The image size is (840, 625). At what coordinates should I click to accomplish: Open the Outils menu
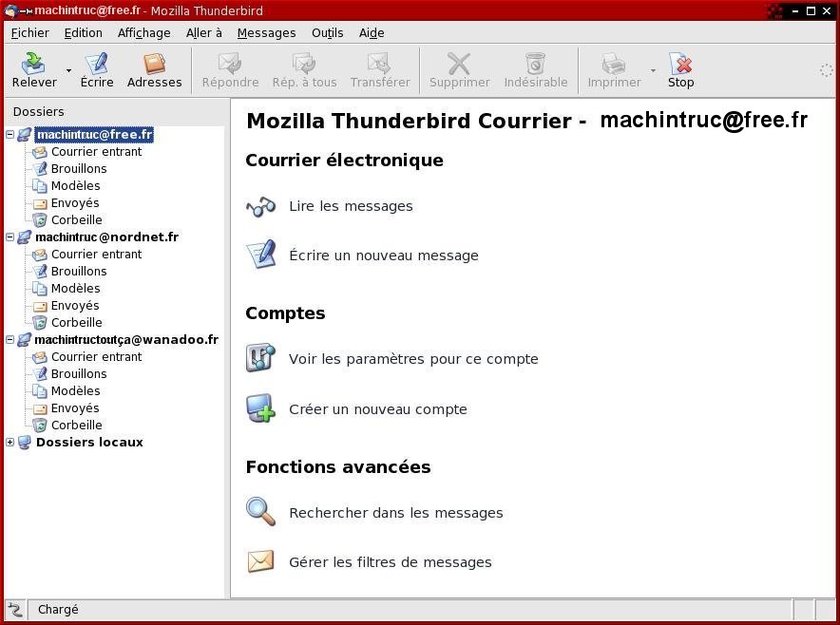pyautogui.click(x=327, y=33)
